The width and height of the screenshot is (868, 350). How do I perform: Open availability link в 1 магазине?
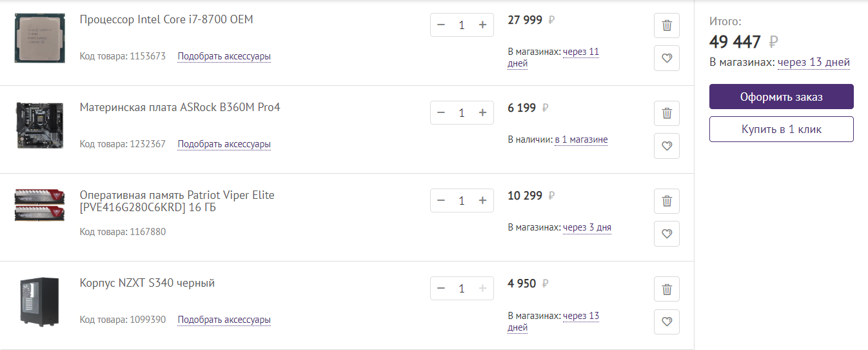(x=581, y=139)
